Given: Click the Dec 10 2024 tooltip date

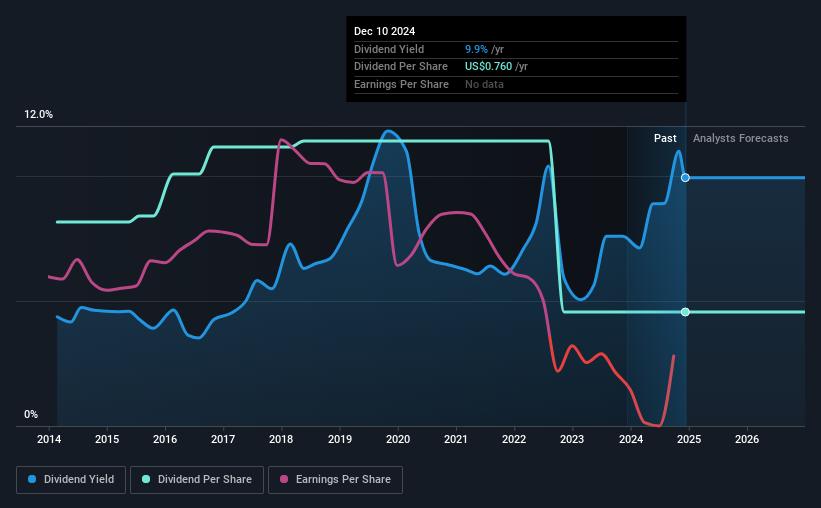Looking at the screenshot, I should (384, 31).
